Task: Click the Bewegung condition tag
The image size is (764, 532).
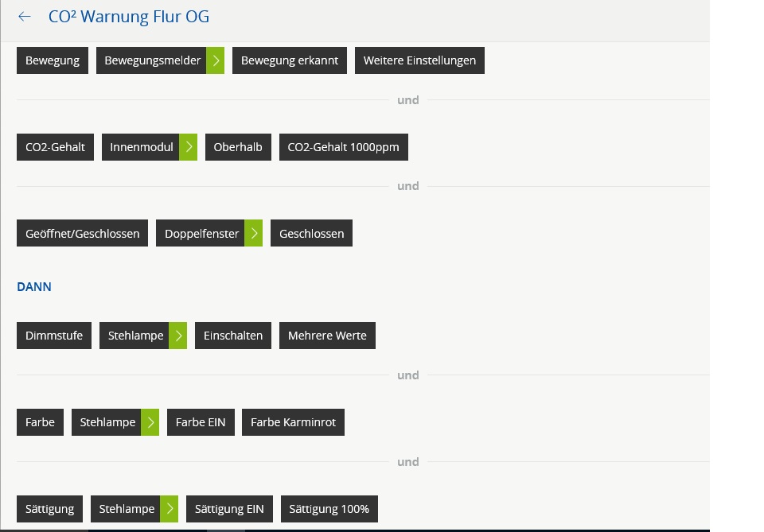Action: coord(53,60)
